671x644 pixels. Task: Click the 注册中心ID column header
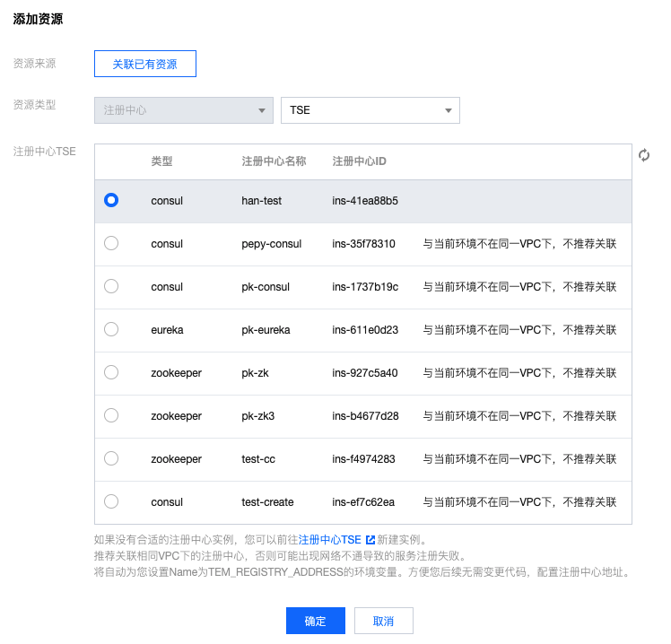359,161
